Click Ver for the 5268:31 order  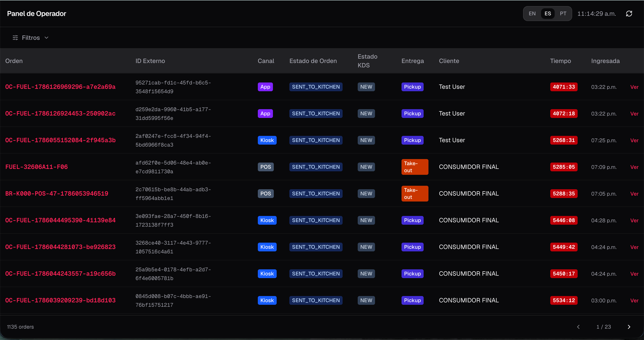[634, 140]
